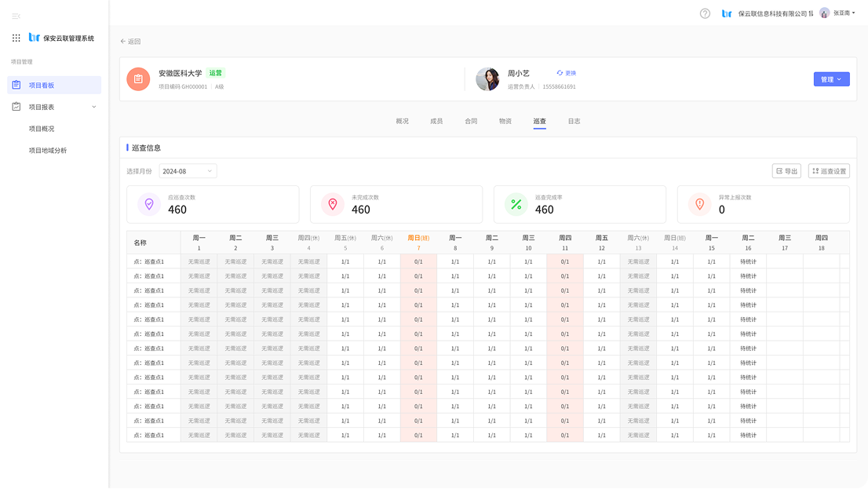Click the green completion rate percent icon
Viewport: 868px width, 489px height.
[x=516, y=204]
